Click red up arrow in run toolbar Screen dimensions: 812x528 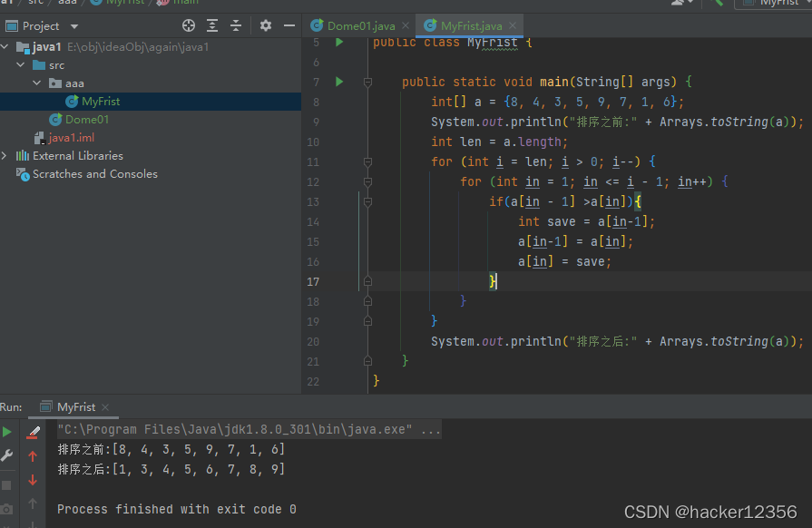(x=33, y=456)
